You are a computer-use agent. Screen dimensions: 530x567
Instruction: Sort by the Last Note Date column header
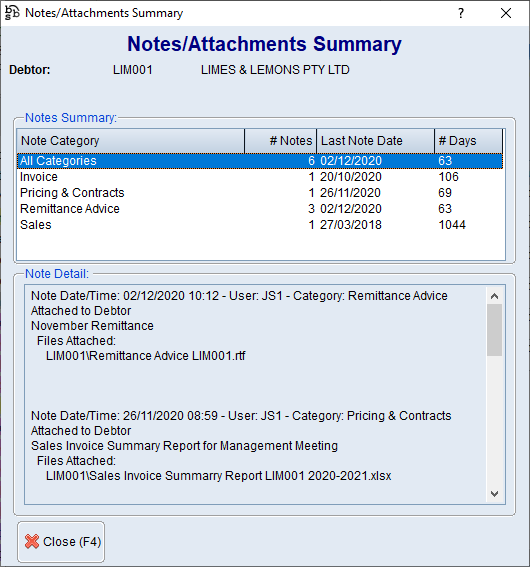(376, 141)
